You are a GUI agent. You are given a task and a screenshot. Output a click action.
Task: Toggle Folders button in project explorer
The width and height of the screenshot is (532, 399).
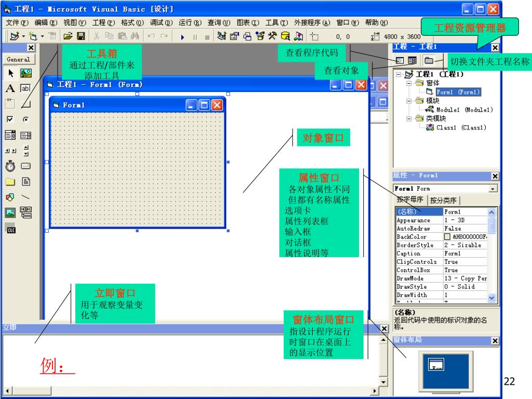[429, 60]
